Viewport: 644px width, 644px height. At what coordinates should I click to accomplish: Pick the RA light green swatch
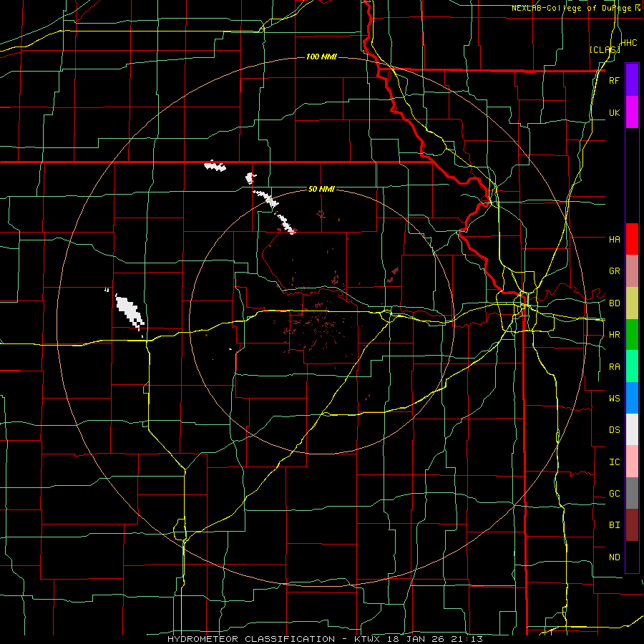(632, 366)
